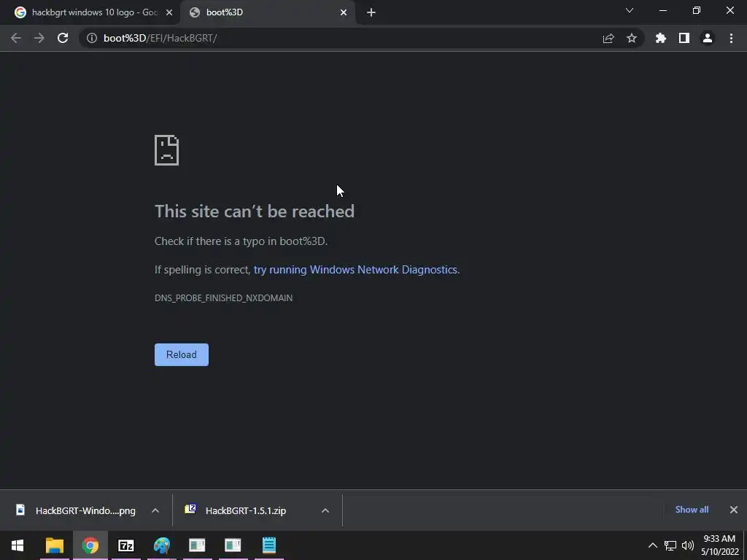View site information icon in address bar
The height and width of the screenshot is (560, 747).
point(91,38)
